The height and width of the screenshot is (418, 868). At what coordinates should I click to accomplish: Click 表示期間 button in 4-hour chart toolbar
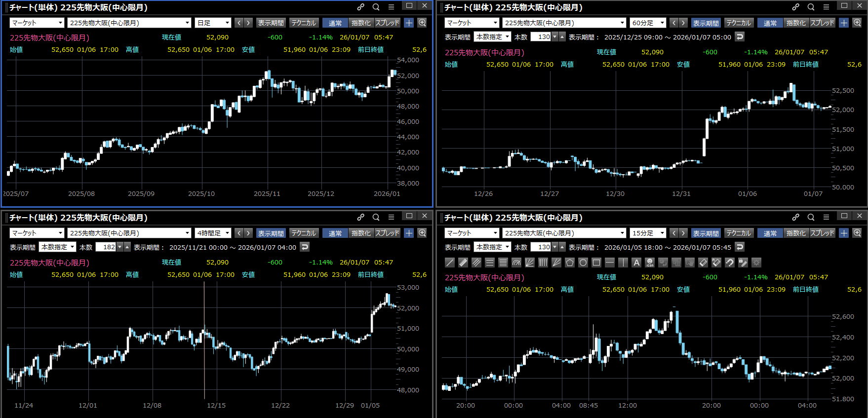(x=271, y=233)
